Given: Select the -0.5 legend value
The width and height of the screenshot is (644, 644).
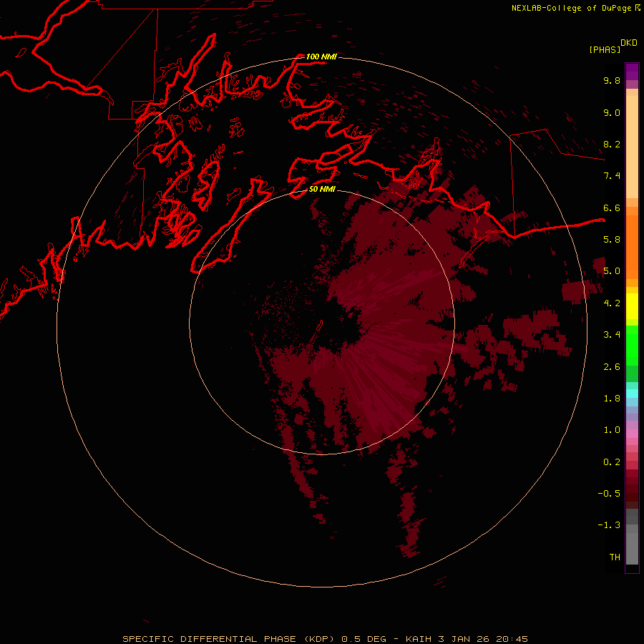Looking at the screenshot, I should coord(609,494).
